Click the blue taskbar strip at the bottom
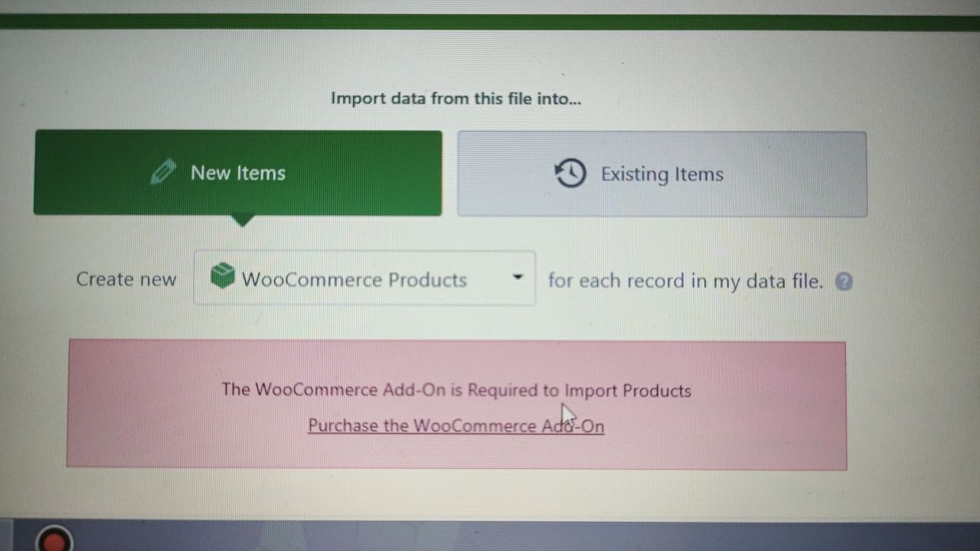Image resolution: width=980 pixels, height=551 pixels. [x=490, y=536]
